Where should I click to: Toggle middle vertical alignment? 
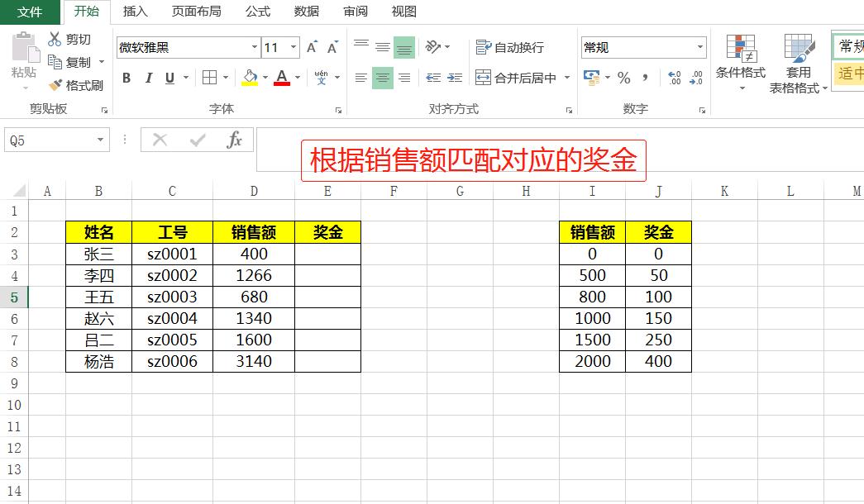[x=383, y=47]
